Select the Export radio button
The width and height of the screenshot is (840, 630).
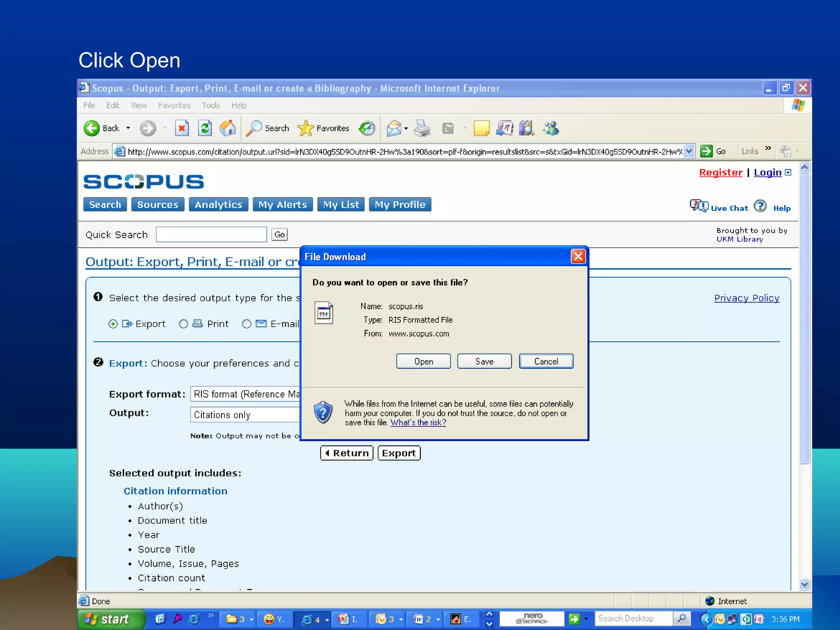tap(113, 324)
